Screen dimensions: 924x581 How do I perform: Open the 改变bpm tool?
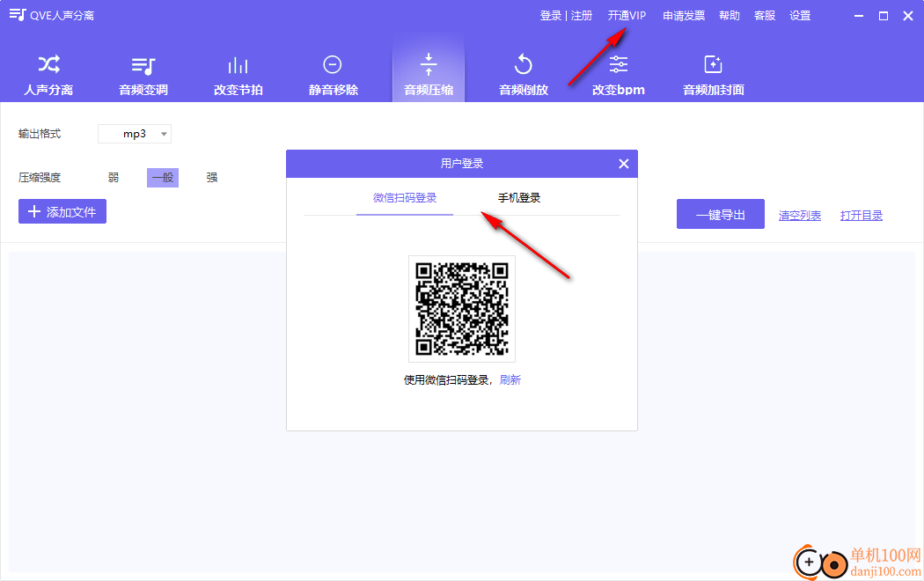coord(618,75)
